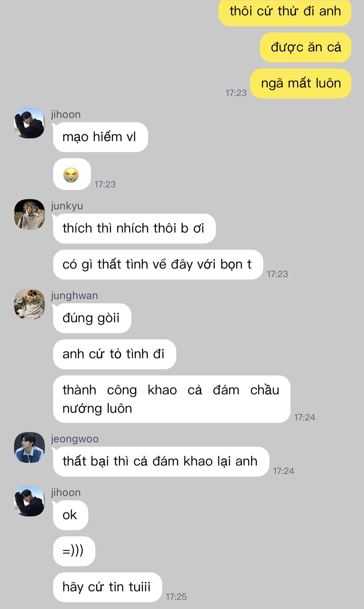364x609 pixels.
Task: Tap the jeongwoo sender name label
Action: tap(75, 439)
